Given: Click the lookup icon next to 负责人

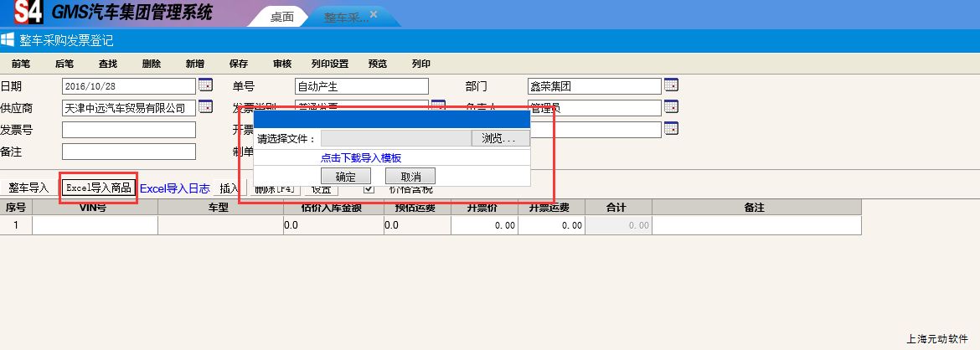Looking at the screenshot, I should pyautogui.click(x=671, y=107).
